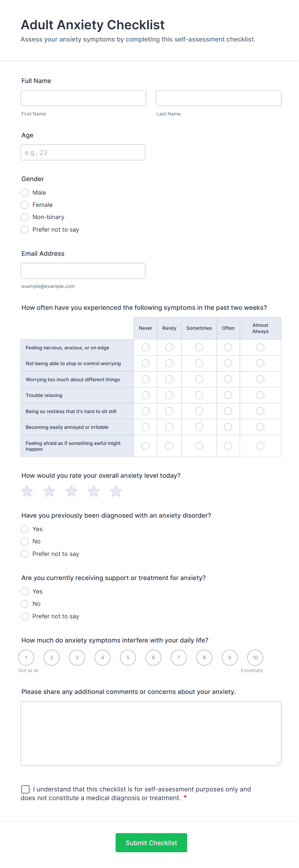
Task: Select Male gender option
Action: point(24,192)
